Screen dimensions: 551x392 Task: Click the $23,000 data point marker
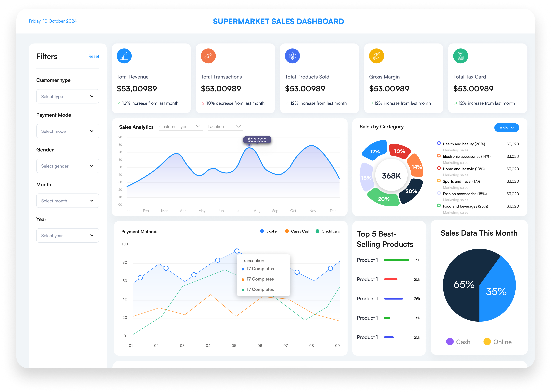pyautogui.click(x=249, y=145)
